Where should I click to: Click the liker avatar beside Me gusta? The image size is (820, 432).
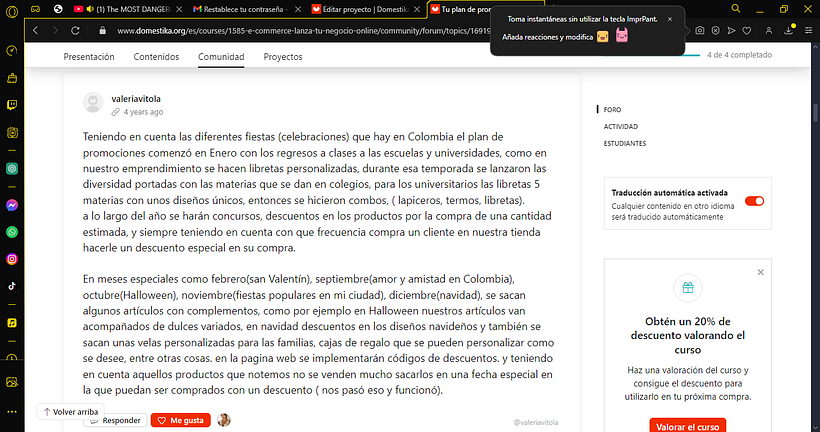[224, 420]
